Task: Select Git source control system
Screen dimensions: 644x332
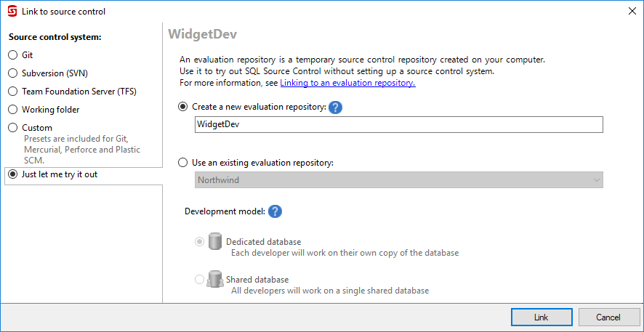Action: coord(12,54)
